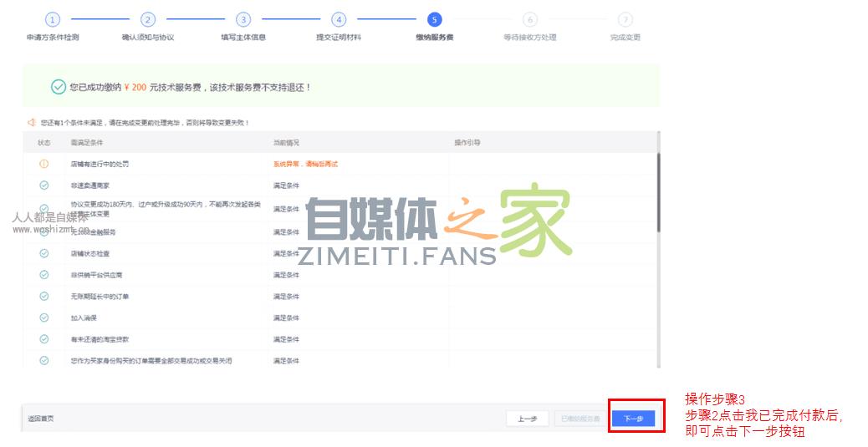Click 无账期延长中的订单 condition text
The height and width of the screenshot is (447, 868).
pyautogui.click(x=100, y=297)
